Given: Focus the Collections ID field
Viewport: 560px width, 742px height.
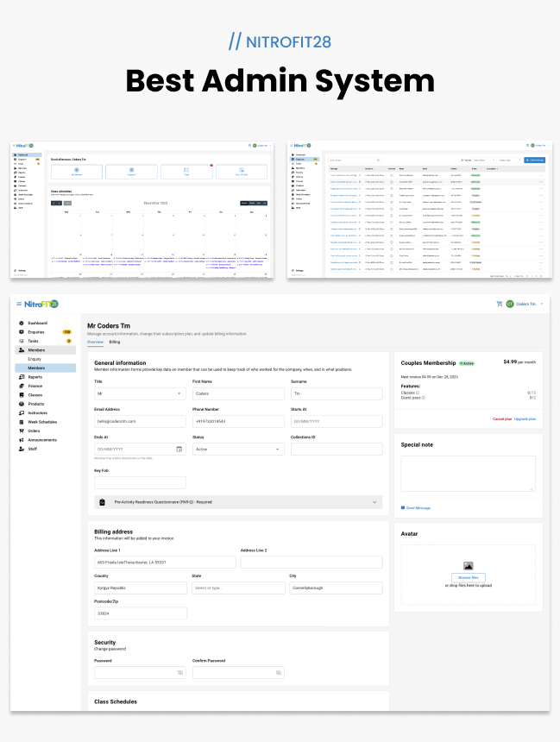Looking at the screenshot, I should coord(337,449).
